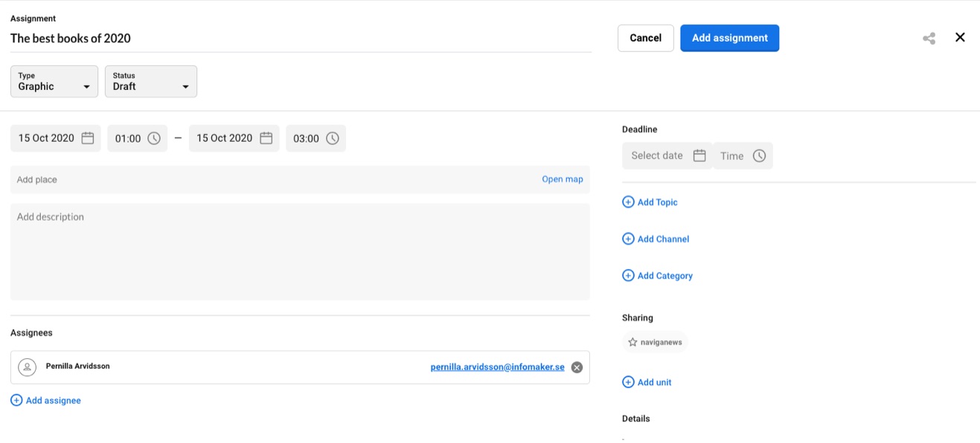Image resolution: width=980 pixels, height=443 pixels.
Task: Click the Add assignment button
Action: coord(729,38)
